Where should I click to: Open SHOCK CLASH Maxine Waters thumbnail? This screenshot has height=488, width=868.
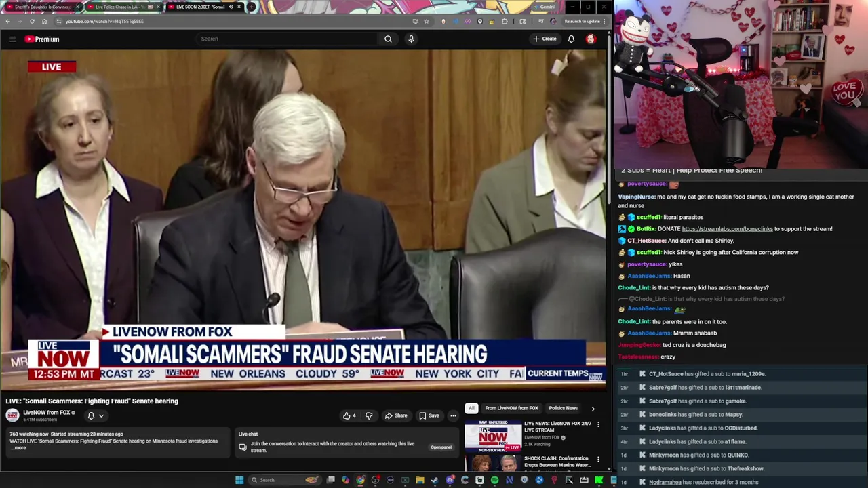click(x=493, y=463)
